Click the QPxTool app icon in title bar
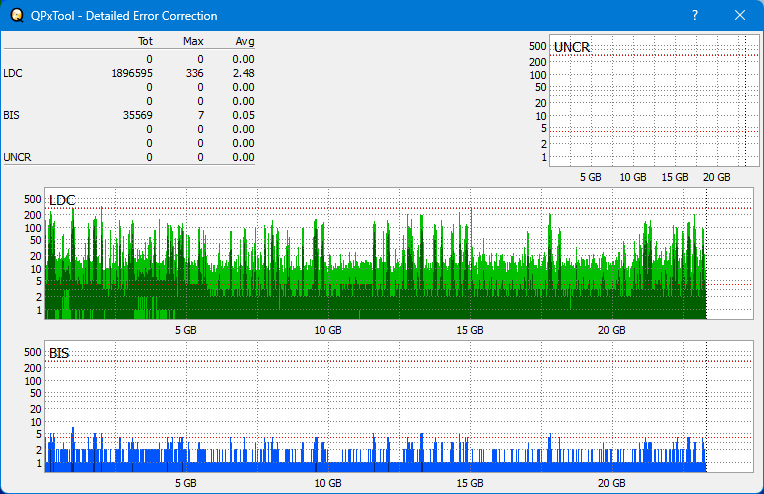764x494 pixels. (x=17, y=16)
